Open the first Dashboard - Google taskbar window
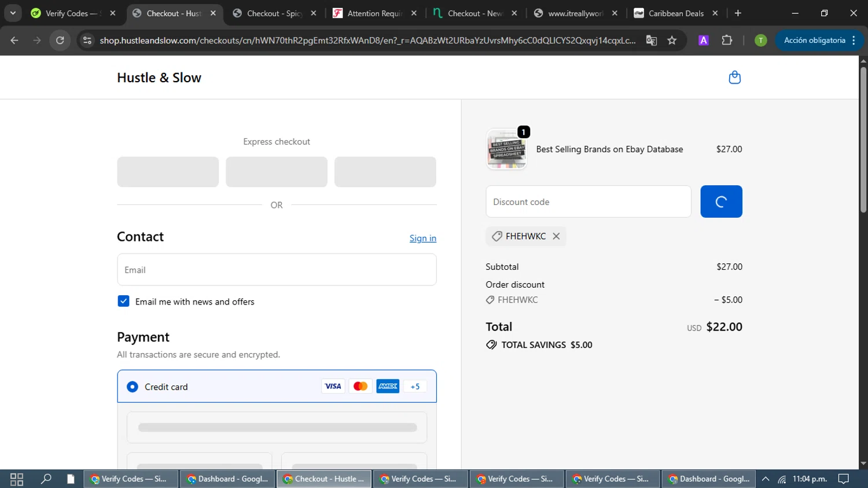 227,479
